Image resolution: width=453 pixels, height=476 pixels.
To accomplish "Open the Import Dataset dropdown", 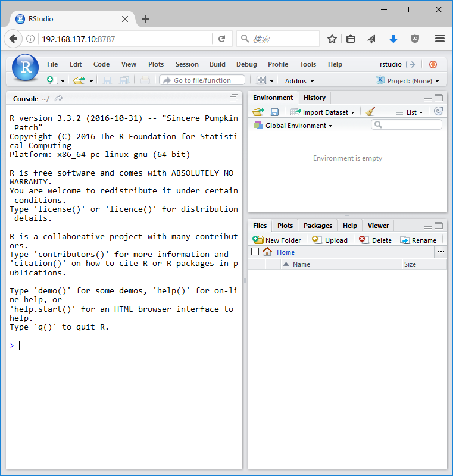I will click(323, 112).
